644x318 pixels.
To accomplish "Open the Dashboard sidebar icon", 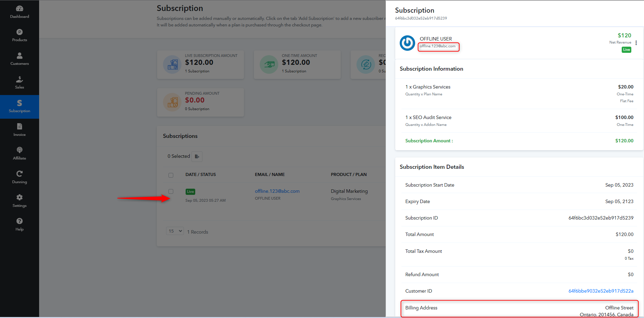I will (20, 12).
